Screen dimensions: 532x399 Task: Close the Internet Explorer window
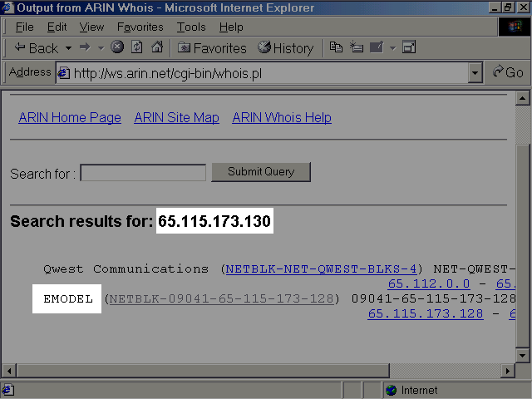coord(523,7)
